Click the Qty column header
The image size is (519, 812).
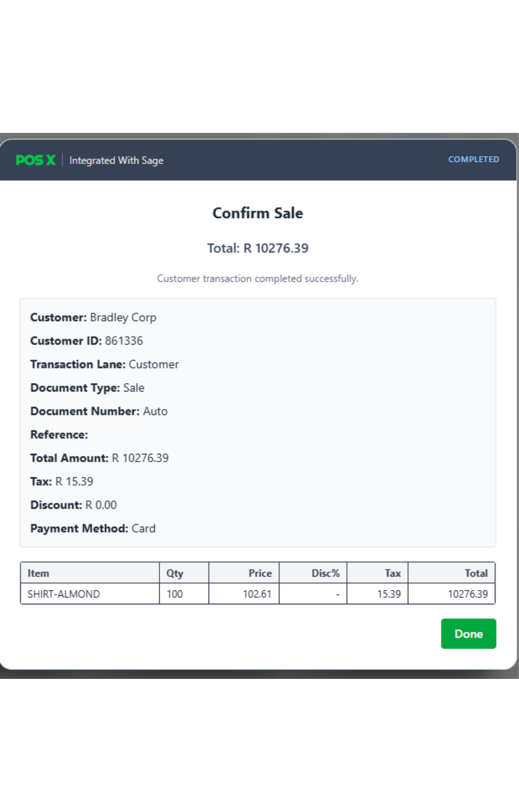(184, 573)
